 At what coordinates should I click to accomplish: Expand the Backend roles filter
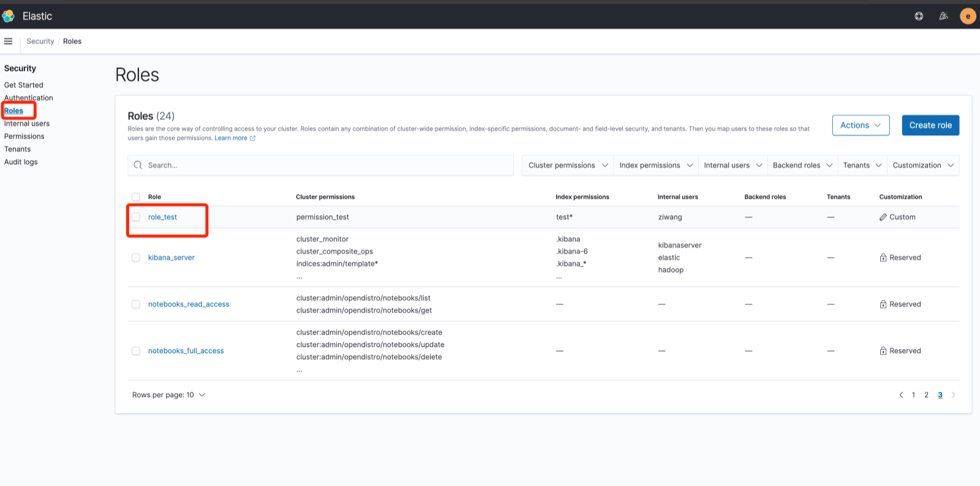click(802, 165)
